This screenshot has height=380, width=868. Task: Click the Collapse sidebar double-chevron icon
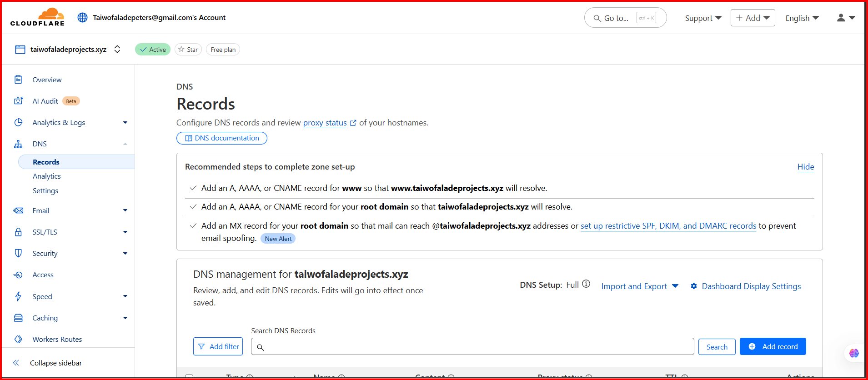(16, 363)
